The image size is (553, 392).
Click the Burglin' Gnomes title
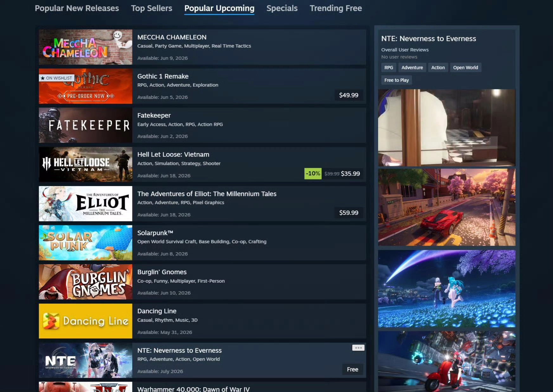click(162, 272)
